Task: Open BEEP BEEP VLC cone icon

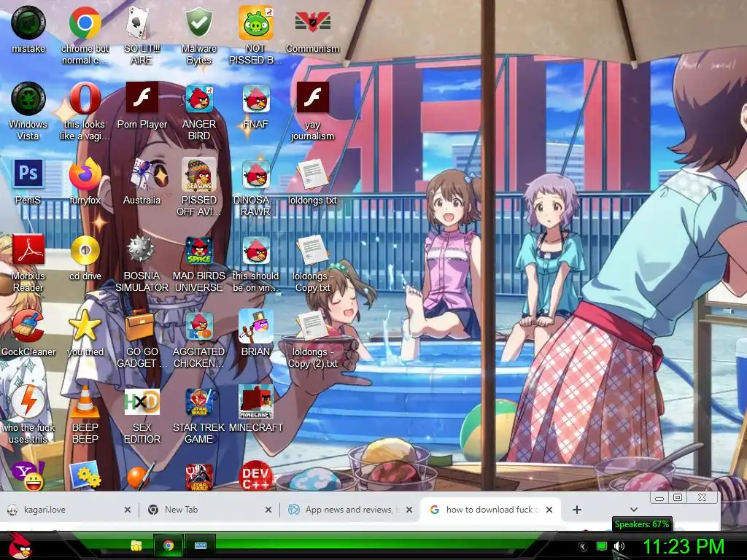Action: 85,414
